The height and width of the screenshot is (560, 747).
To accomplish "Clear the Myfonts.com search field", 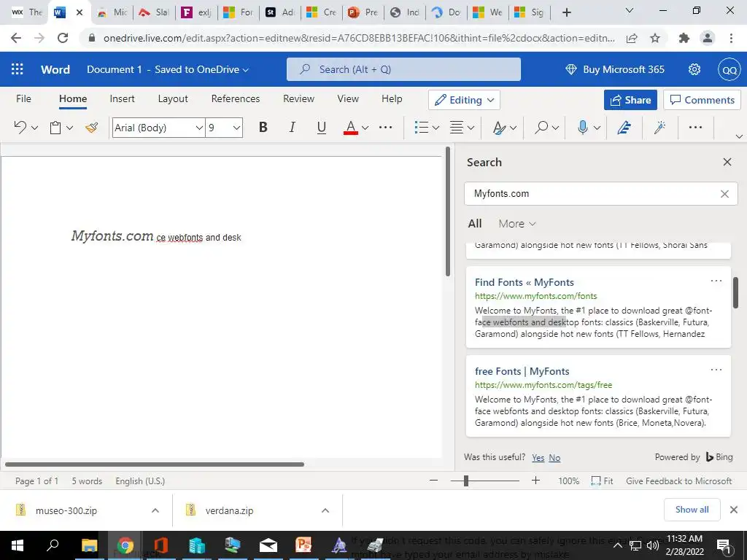I will click(x=724, y=194).
